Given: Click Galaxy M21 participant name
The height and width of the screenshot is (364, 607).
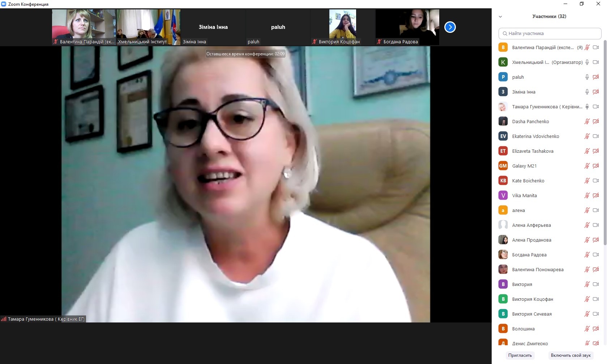Looking at the screenshot, I should (x=524, y=166).
